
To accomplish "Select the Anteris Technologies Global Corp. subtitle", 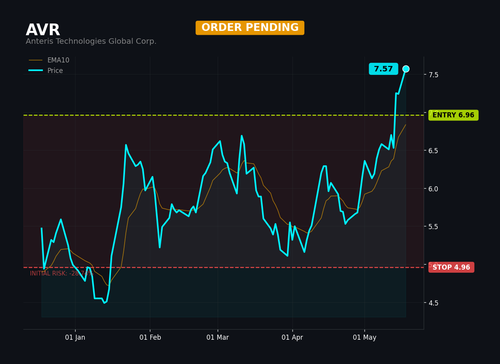I will (91, 41).
